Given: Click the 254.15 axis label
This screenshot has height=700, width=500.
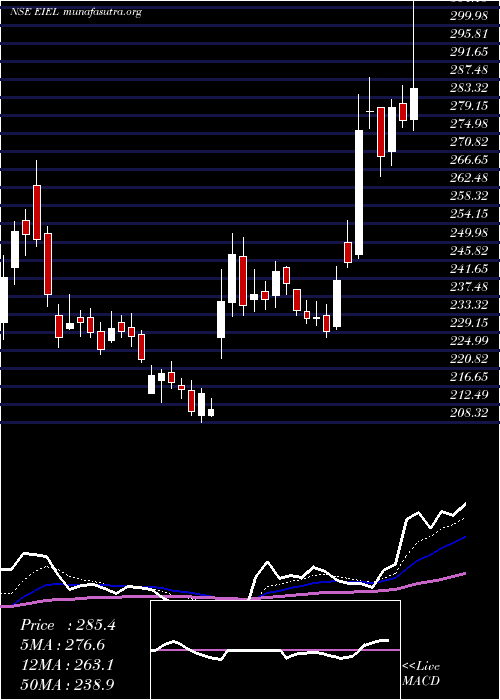Looking at the screenshot, I should [x=468, y=214].
